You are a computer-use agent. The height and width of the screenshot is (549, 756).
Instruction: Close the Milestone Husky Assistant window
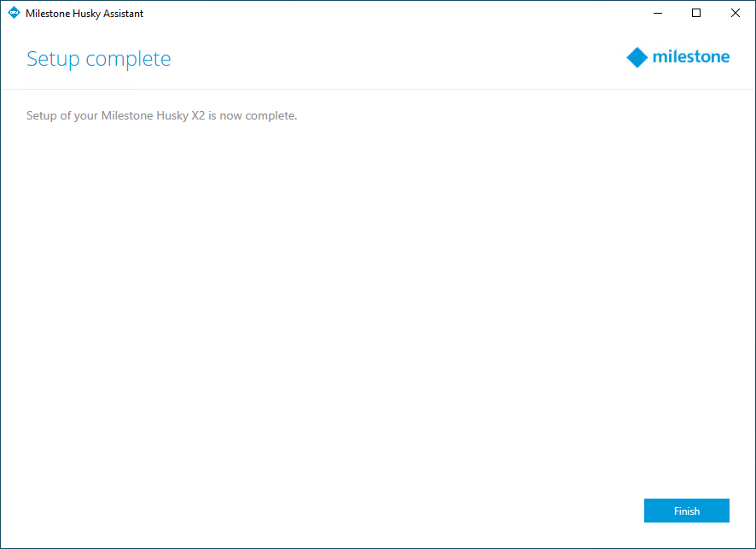(x=735, y=13)
